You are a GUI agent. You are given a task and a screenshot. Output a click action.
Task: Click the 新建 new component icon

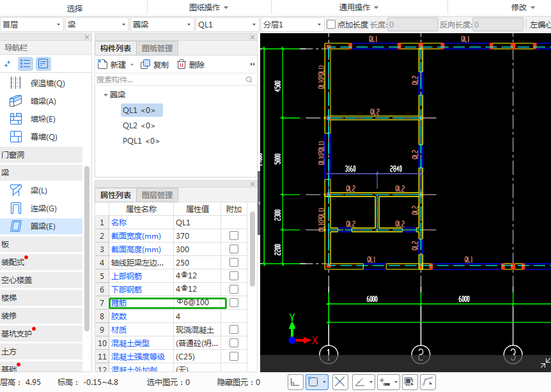[102, 64]
